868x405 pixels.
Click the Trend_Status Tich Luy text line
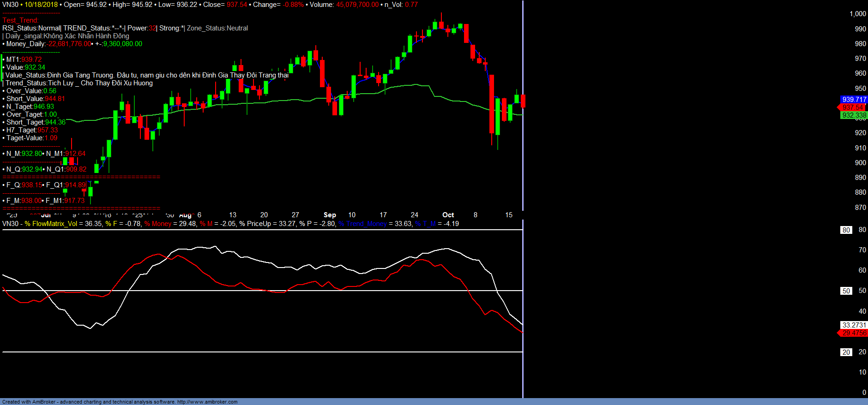[x=79, y=83]
